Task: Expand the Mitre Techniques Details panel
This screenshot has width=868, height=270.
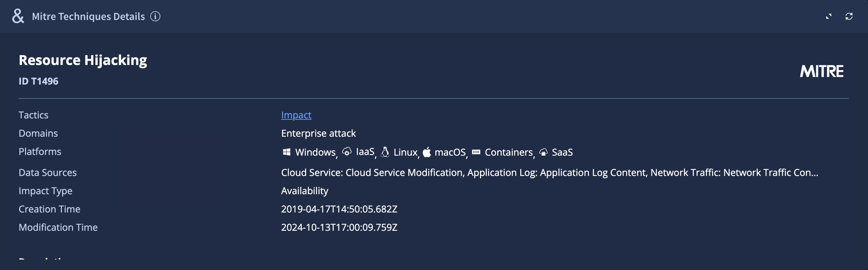Action: [x=828, y=16]
